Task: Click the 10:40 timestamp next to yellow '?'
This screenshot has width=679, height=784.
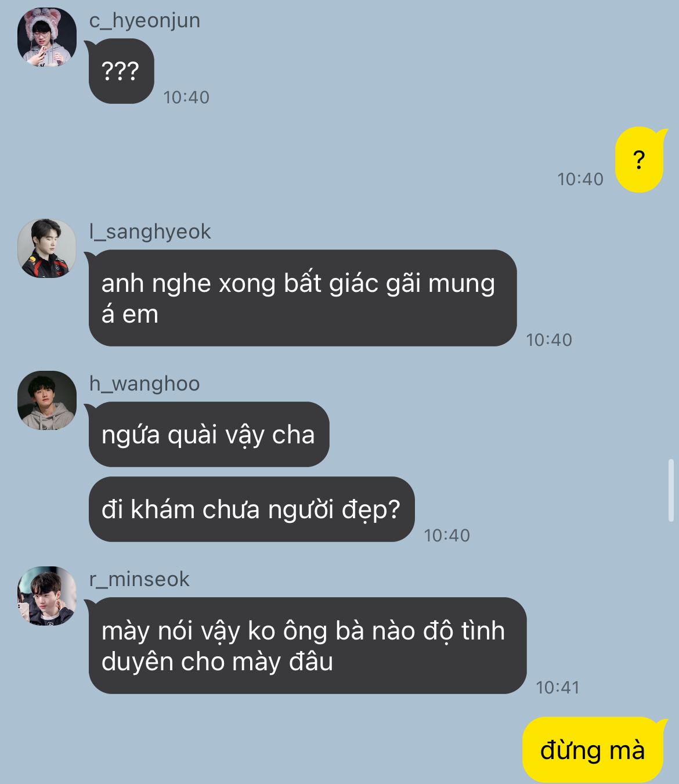Action: pos(580,179)
